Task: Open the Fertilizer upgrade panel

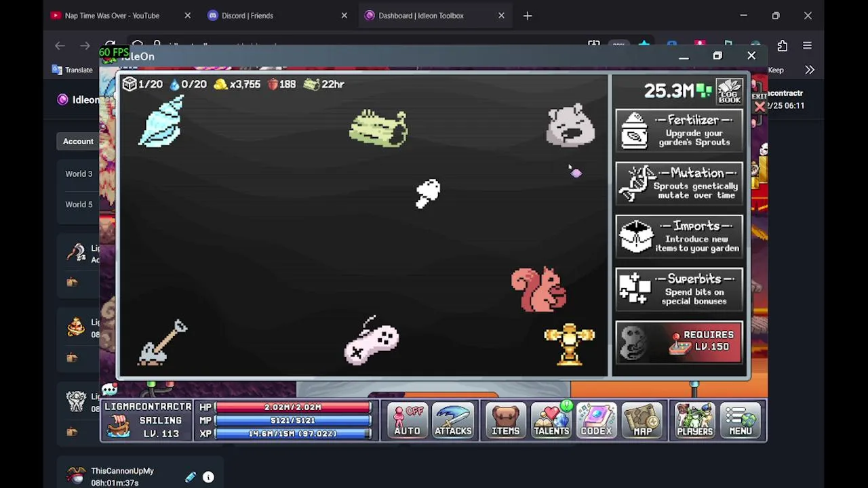Action: click(x=679, y=129)
